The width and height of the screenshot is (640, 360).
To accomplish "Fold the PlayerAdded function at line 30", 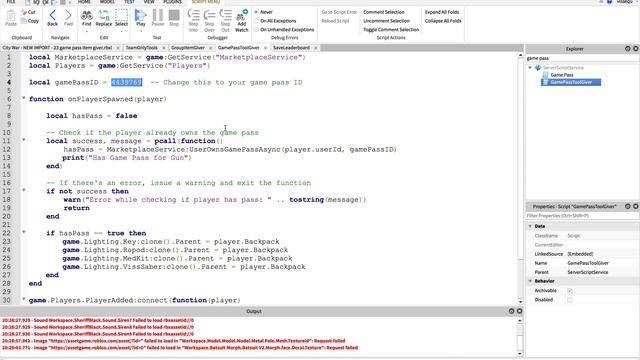I will pyautogui.click(x=24, y=299).
